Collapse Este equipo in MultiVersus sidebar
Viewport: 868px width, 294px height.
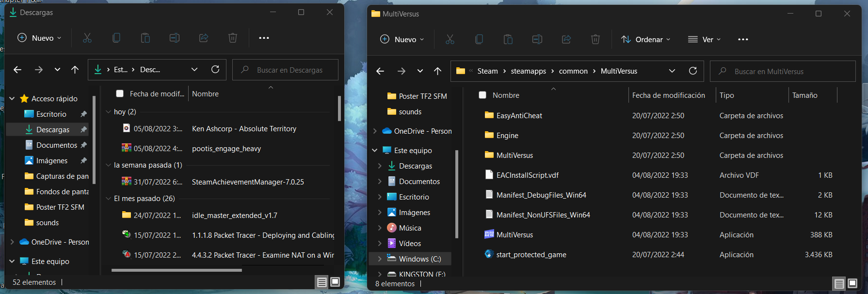(x=375, y=151)
